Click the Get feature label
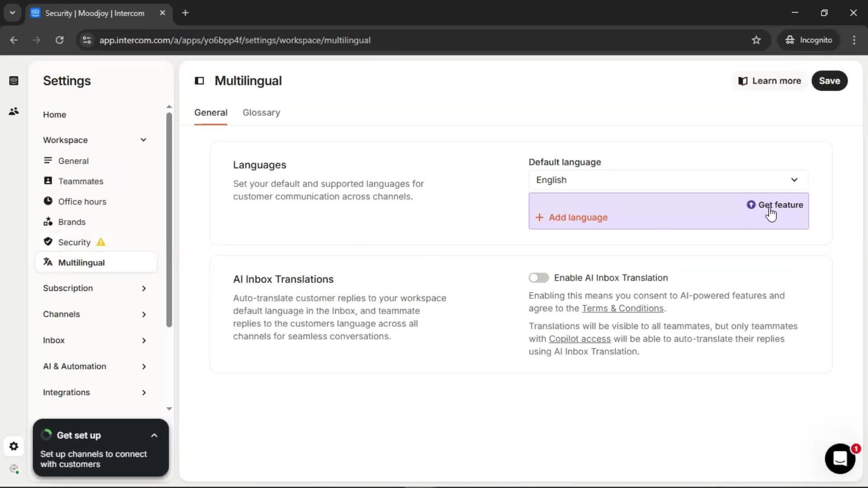The width and height of the screenshot is (868, 488). tap(781, 205)
